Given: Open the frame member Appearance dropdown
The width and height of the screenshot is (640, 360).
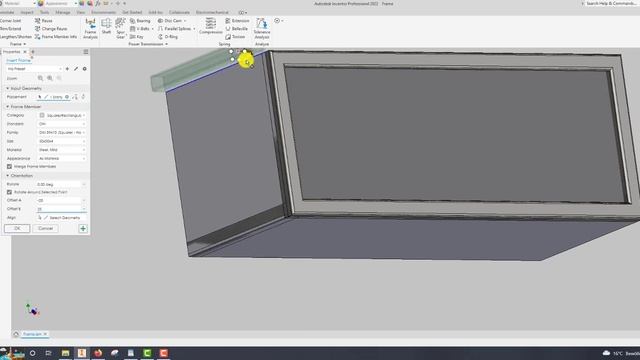Looking at the screenshot, I should (x=62, y=158).
